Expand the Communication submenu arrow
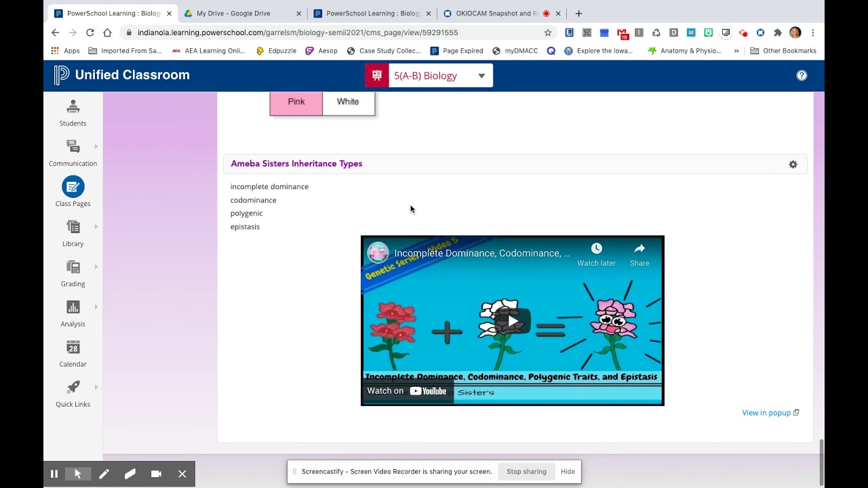Image resolution: width=868 pixels, height=488 pixels. click(96, 146)
